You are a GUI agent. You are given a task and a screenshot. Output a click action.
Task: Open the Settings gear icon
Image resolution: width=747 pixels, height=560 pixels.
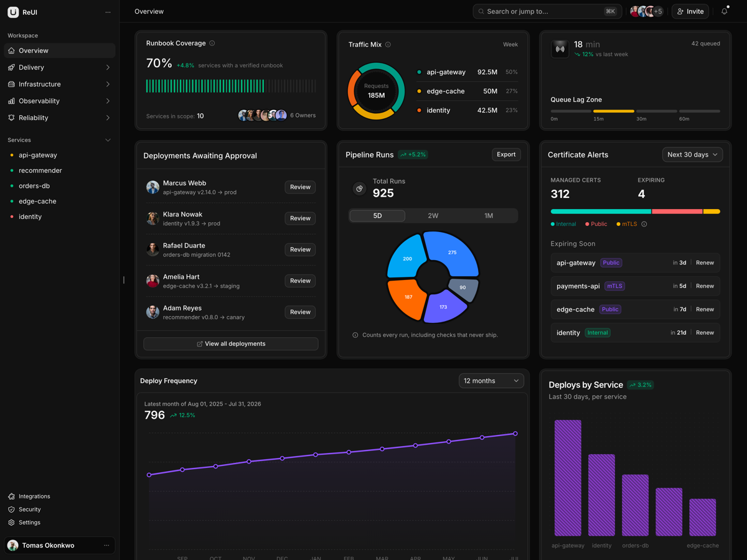tap(11, 523)
